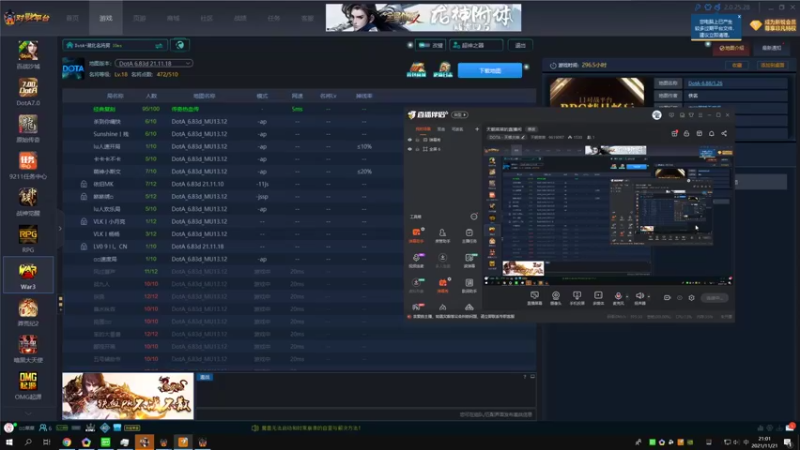The height and width of the screenshot is (450, 800).
Task: Select orange highlighted scene tab in streaming app
Action: point(423,129)
